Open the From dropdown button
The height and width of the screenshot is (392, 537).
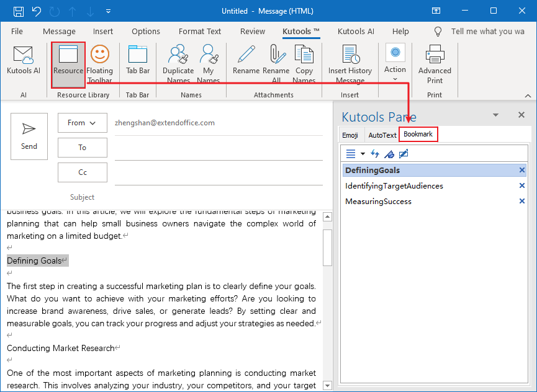click(82, 123)
